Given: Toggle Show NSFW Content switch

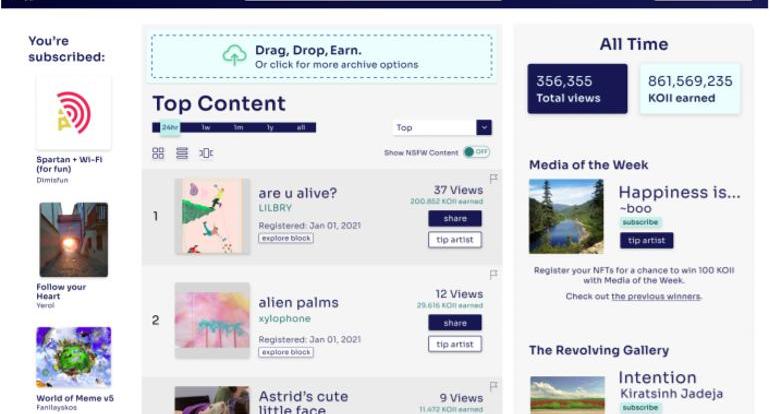Looking at the screenshot, I should pyautogui.click(x=476, y=152).
